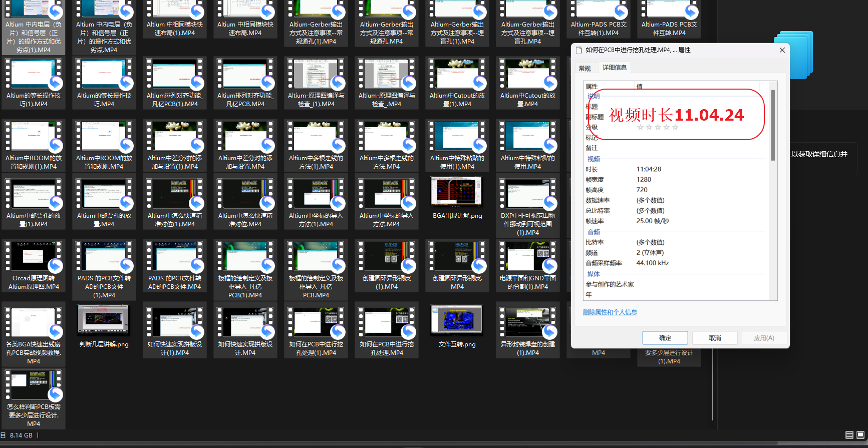Image resolution: width=868 pixels, height=448 pixels.
Task: Select Altium中邮票孔的放置(1).MP4 file
Action: (x=34, y=203)
